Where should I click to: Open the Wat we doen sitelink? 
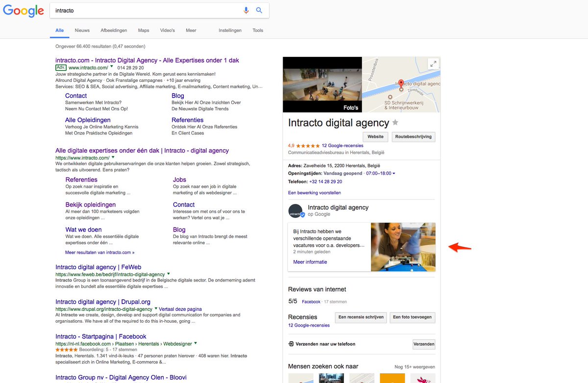coord(84,230)
